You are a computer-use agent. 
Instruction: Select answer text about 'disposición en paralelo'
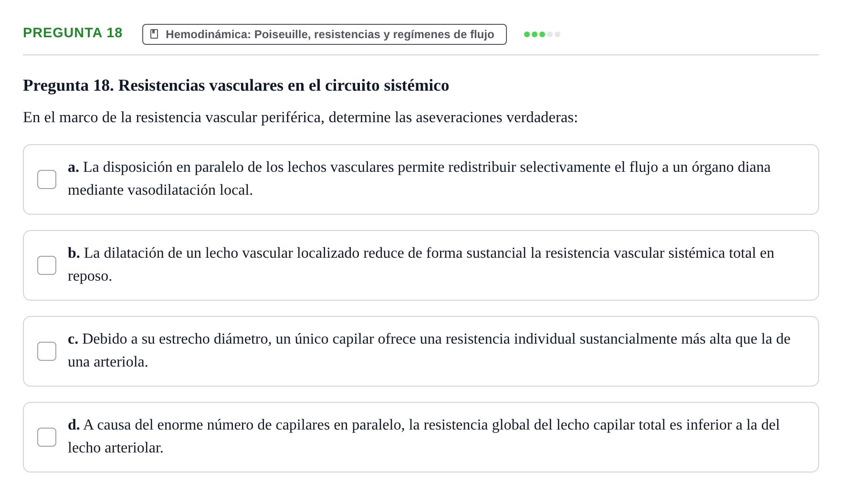(419, 178)
